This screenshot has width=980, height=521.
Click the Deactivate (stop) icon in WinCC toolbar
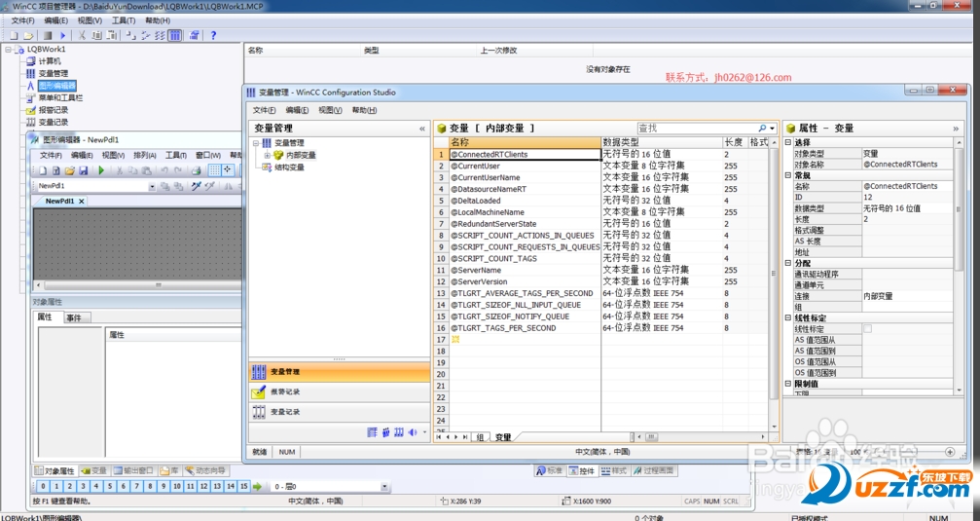pos(48,36)
